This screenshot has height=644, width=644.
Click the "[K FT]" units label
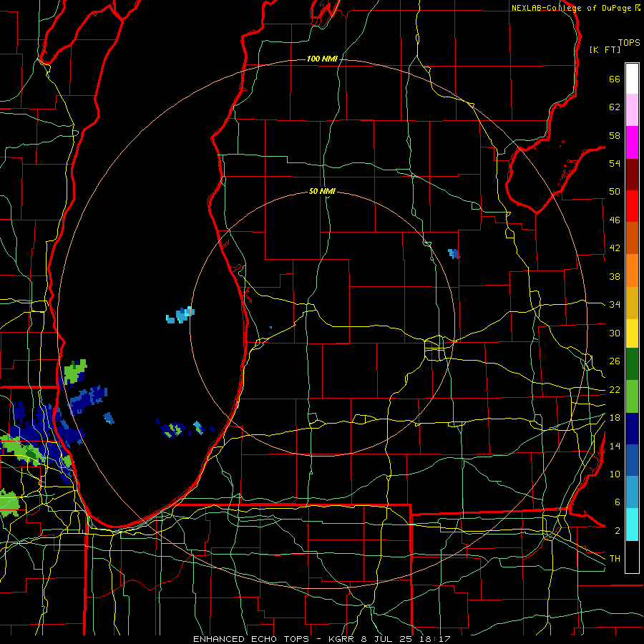click(x=605, y=50)
